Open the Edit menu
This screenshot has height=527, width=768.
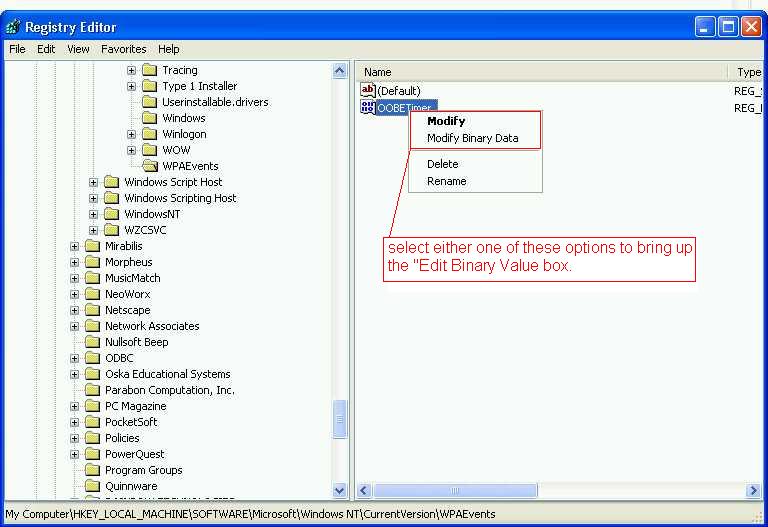pos(46,49)
